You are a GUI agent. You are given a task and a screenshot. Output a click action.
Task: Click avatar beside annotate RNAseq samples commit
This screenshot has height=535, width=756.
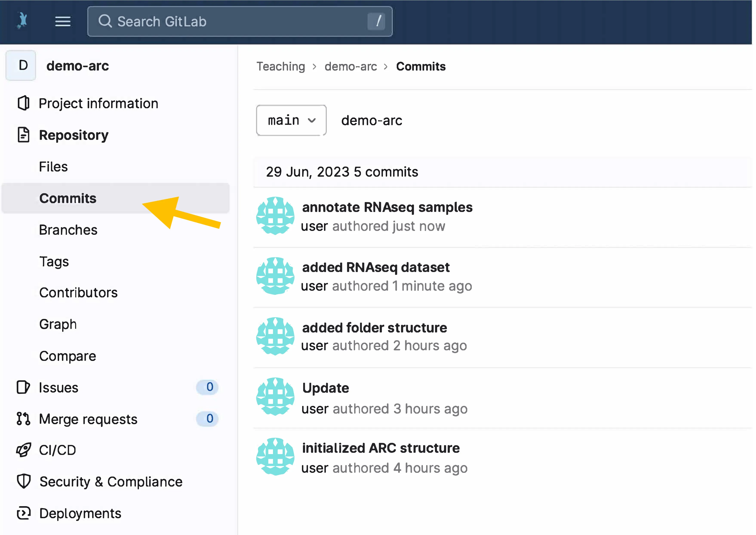point(275,216)
